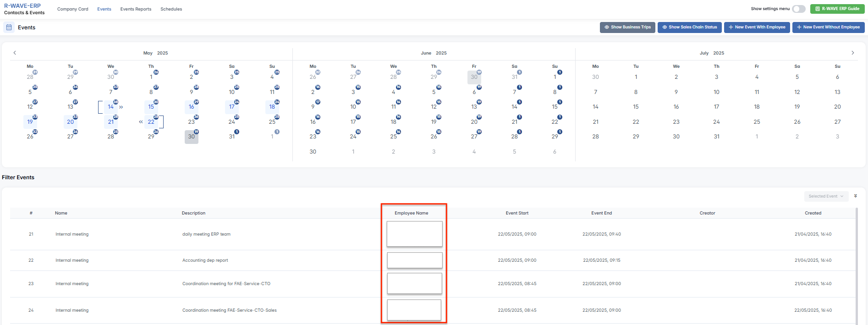The image size is (868, 325).
Task: Open the R-WAVE ERP Guide
Action: point(837,9)
